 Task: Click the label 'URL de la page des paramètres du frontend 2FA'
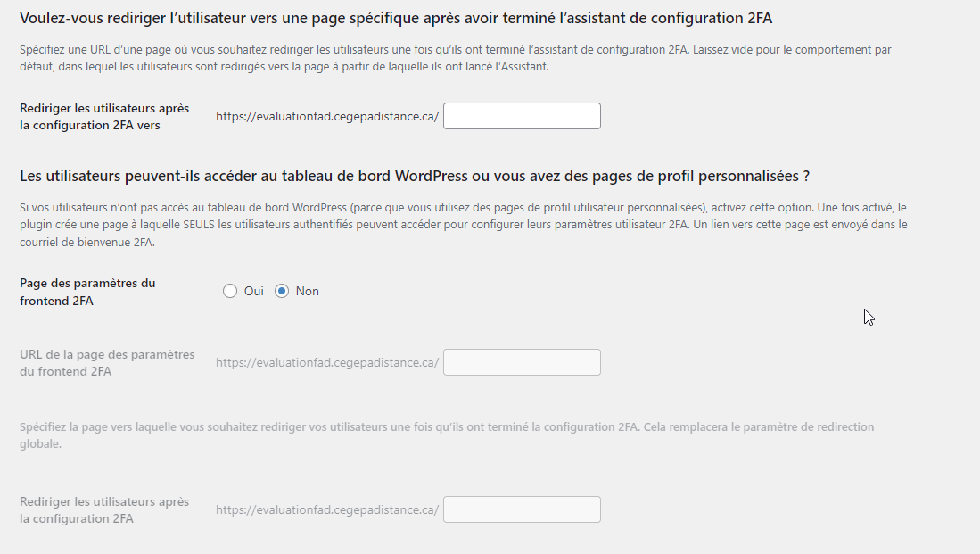(x=107, y=363)
